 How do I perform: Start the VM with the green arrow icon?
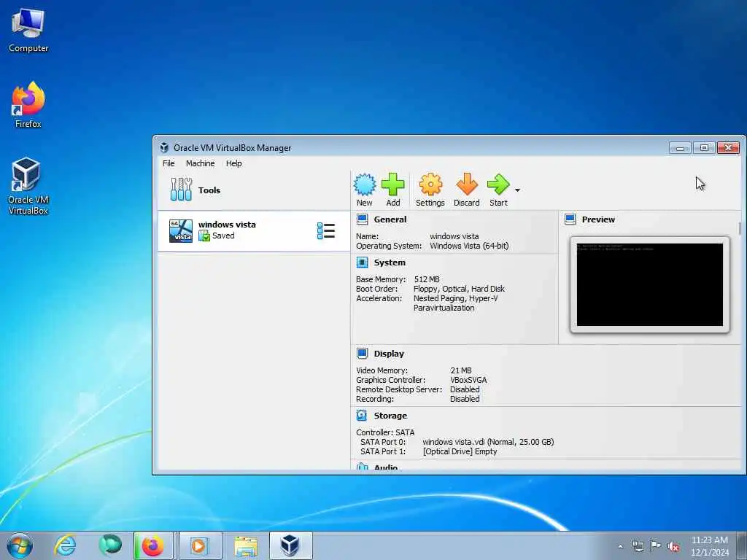pos(498,184)
